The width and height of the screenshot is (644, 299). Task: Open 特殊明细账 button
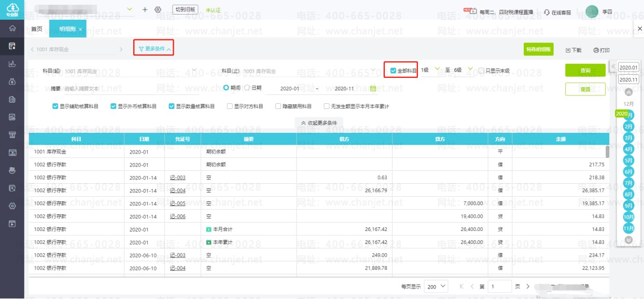pyautogui.click(x=539, y=50)
